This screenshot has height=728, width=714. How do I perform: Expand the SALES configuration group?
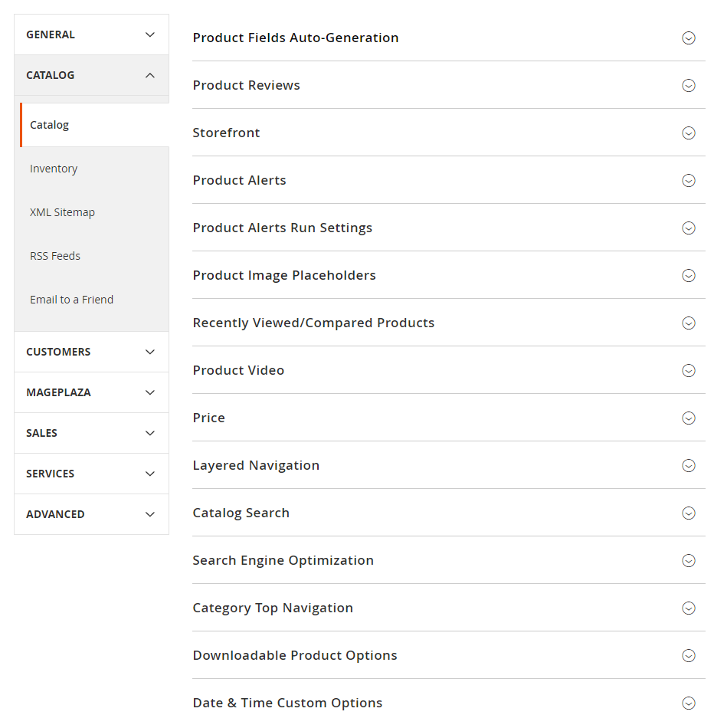coord(91,433)
